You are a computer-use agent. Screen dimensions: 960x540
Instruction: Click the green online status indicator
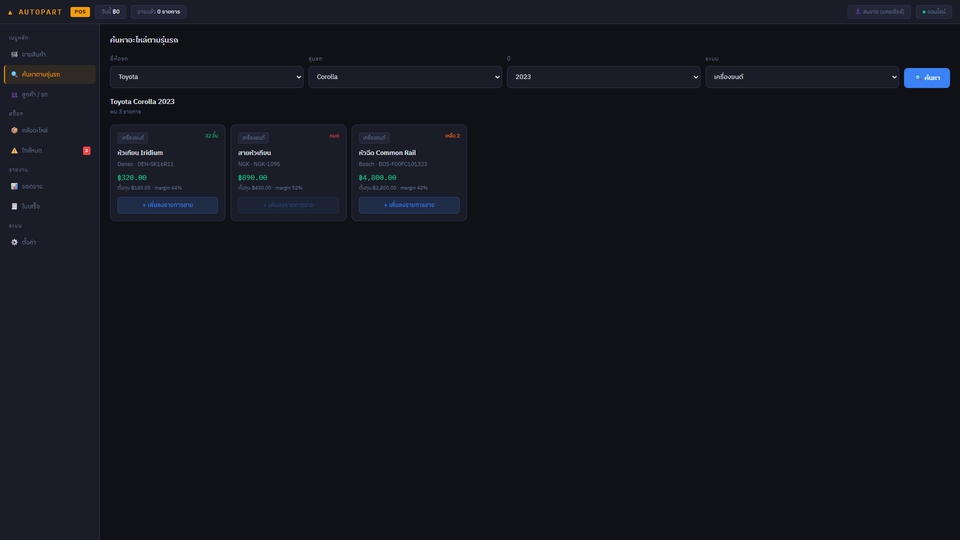point(924,12)
